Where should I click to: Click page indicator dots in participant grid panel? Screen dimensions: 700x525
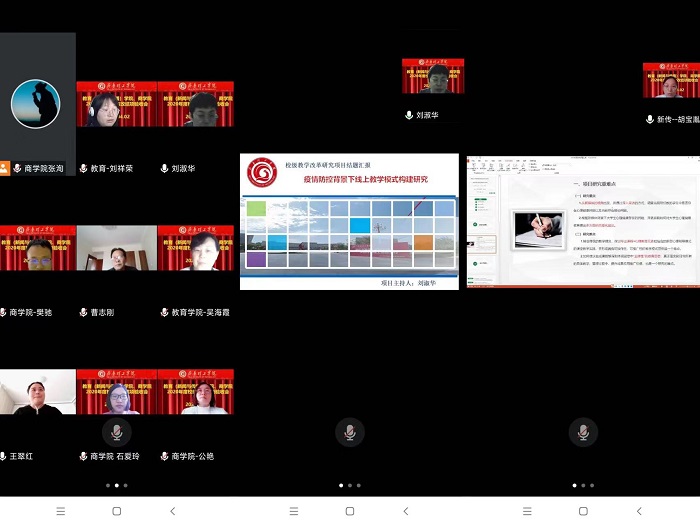point(116,485)
